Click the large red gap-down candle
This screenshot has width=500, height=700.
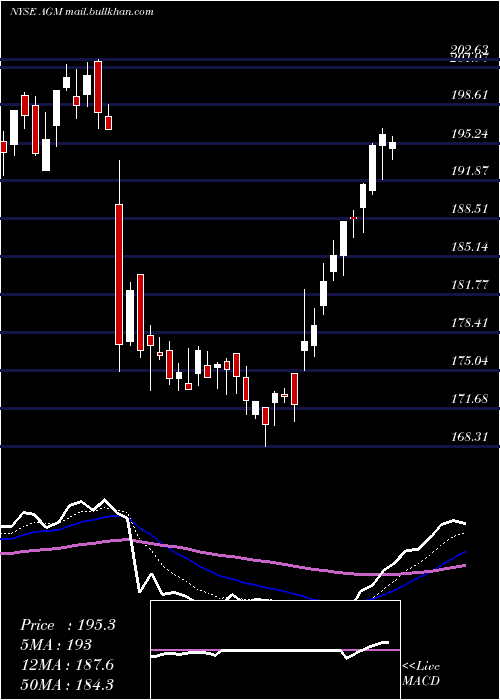point(119,274)
